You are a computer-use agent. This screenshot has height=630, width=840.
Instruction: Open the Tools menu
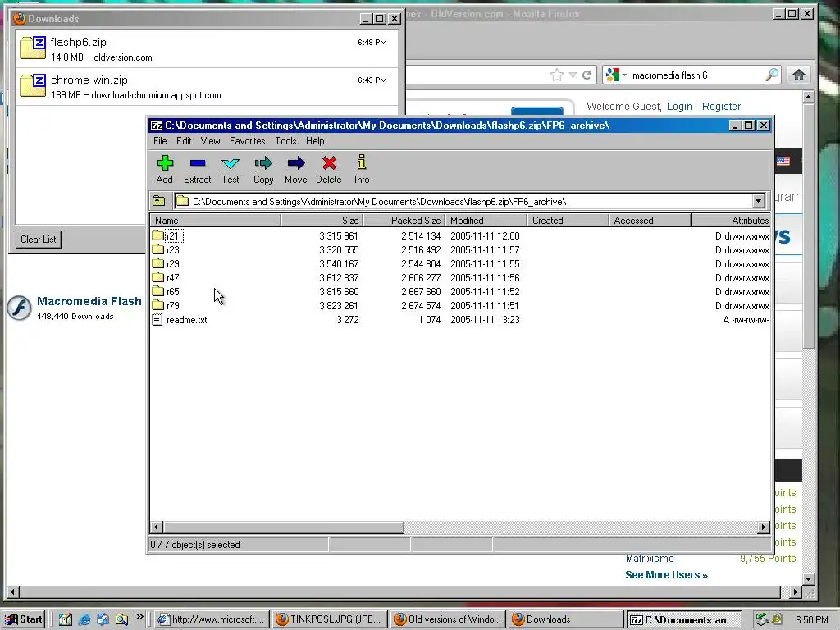point(285,141)
